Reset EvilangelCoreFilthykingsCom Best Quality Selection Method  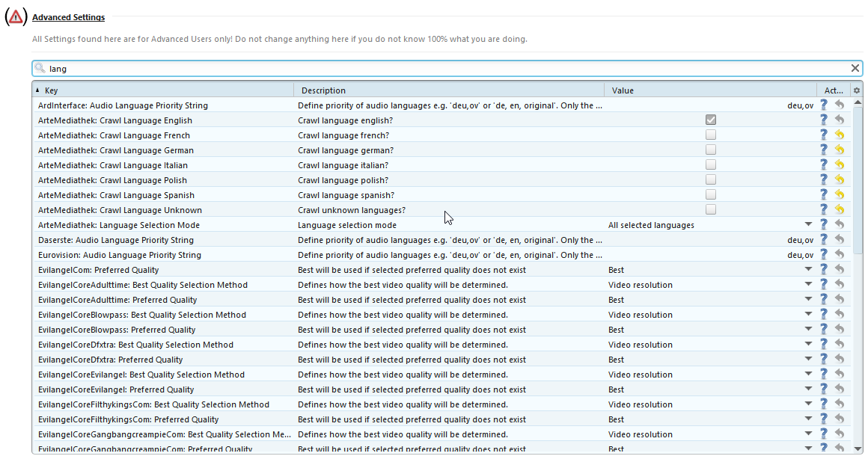tap(840, 404)
